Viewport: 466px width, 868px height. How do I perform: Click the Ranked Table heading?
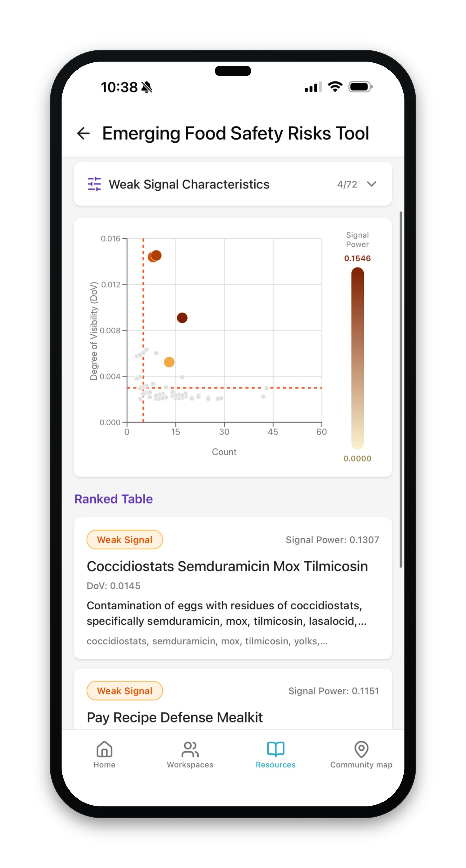pyautogui.click(x=113, y=499)
